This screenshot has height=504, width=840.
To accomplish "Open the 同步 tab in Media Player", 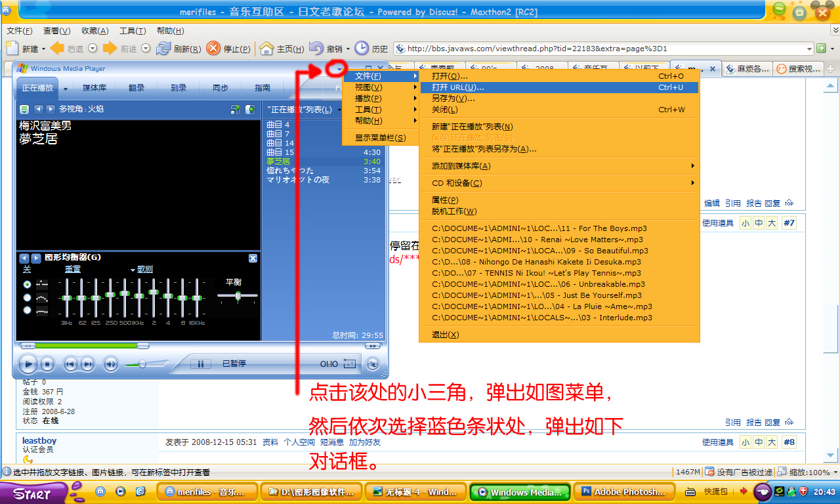I will pyautogui.click(x=220, y=88).
